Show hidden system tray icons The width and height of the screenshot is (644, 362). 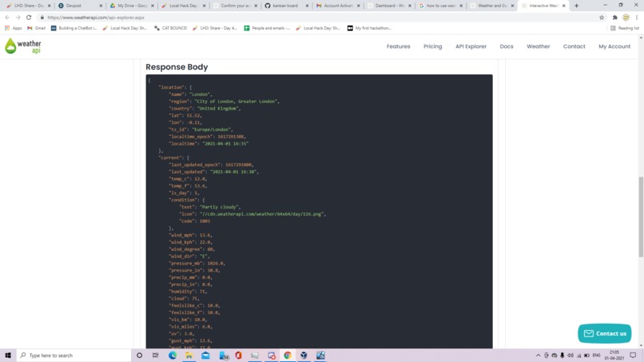[538, 356]
